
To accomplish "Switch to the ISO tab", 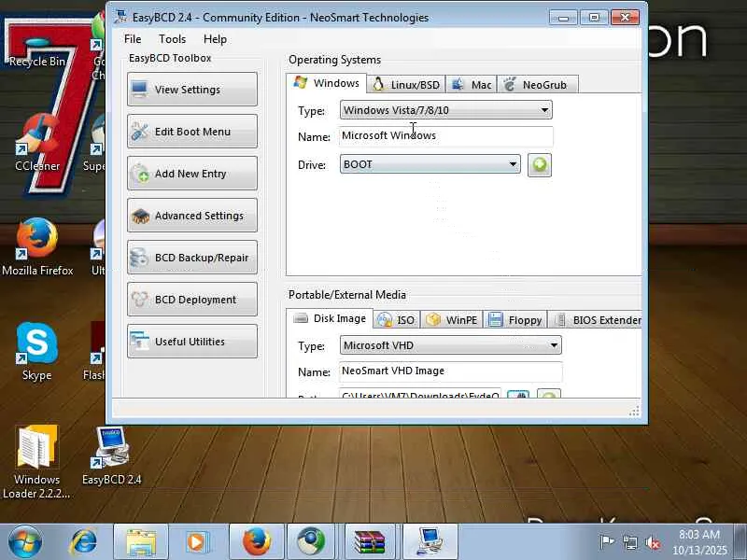I will [x=396, y=320].
